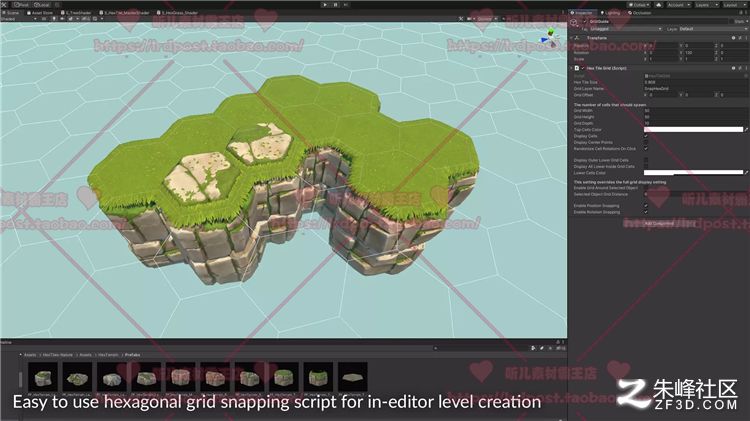The image size is (750, 421).
Task: Pick Top Cells Color with the eyedropper
Action: 746,130
